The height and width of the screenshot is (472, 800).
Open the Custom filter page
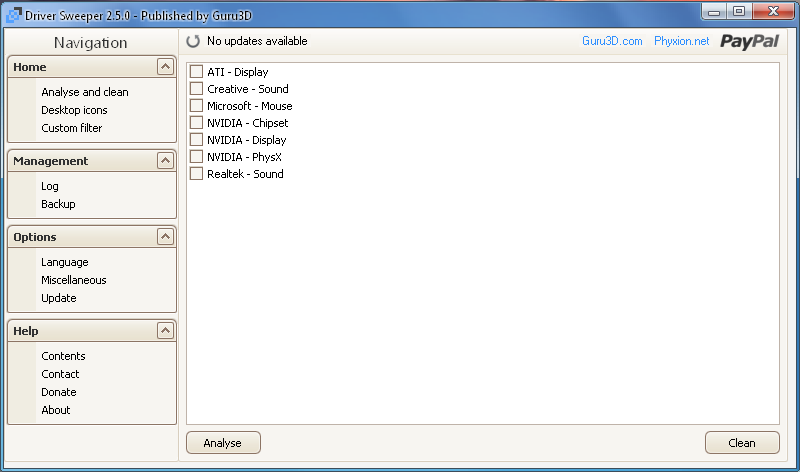click(x=71, y=128)
